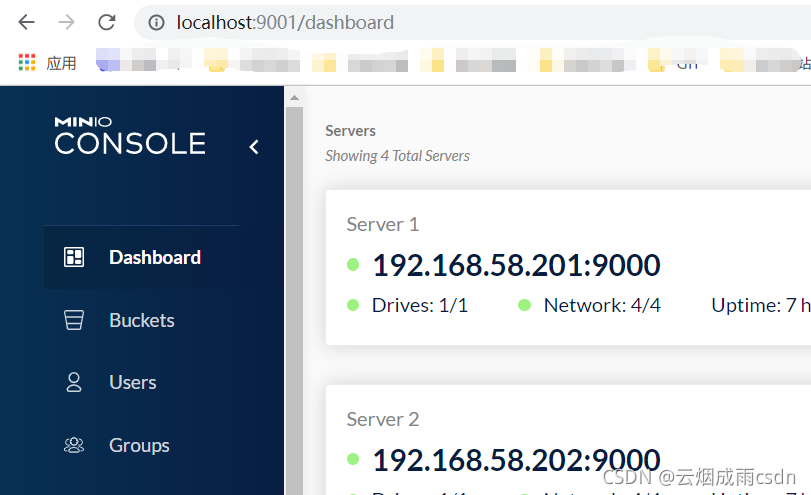Viewport: 811px width, 495px height.
Task: Go back with the browser back arrow
Action: [x=26, y=22]
